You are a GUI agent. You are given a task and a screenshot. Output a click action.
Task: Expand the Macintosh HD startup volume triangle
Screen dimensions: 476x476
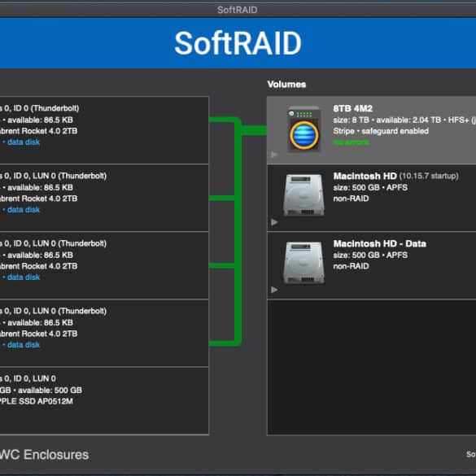click(x=274, y=222)
